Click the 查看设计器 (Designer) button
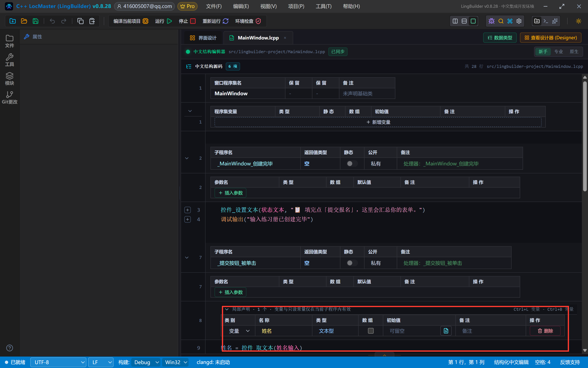Image resolution: width=588 pixels, height=368 pixels. [551, 38]
